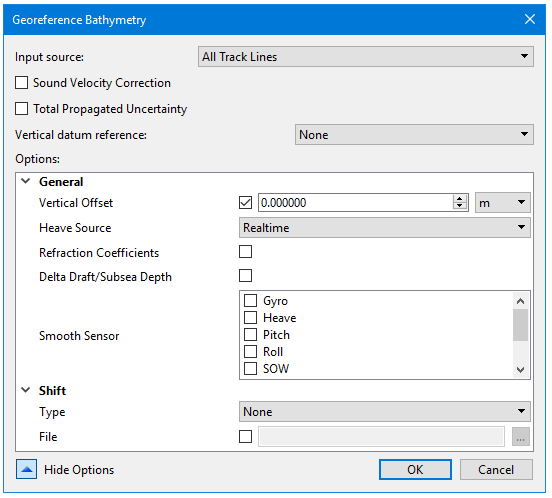
Task: Tick the Gyro smooth sensor checkbox
Action: 250,301
